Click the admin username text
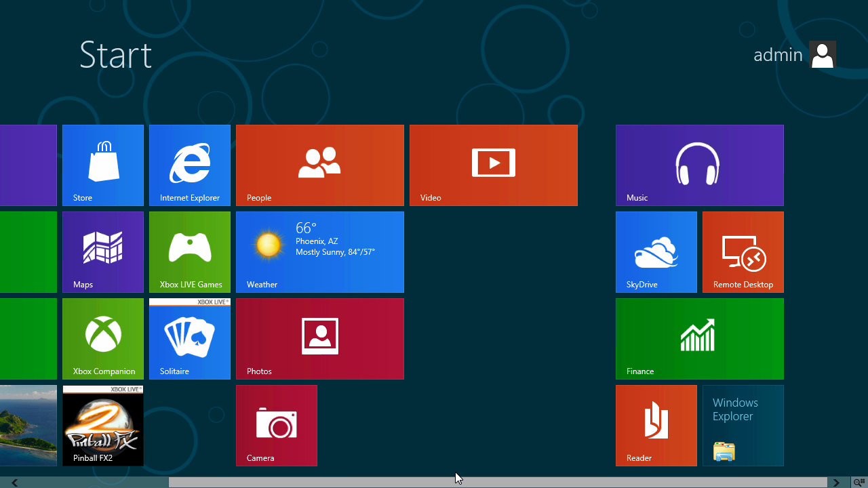 coord(778,55)
